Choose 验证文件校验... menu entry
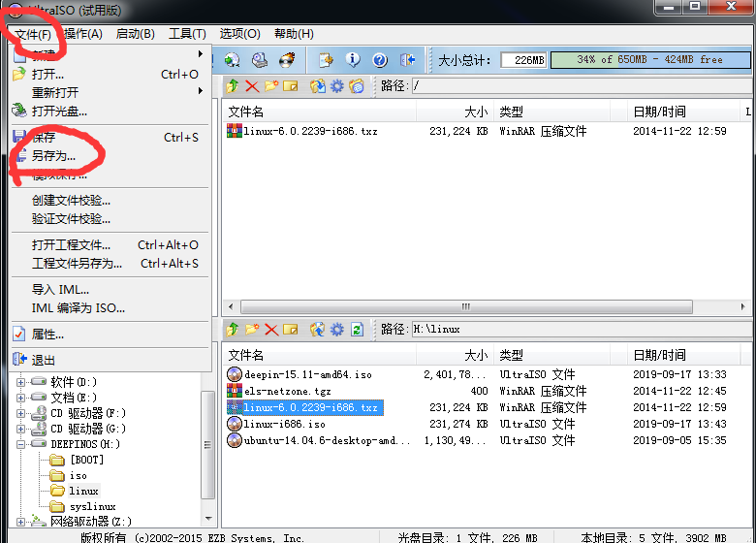Image resolution: width=756 pixels, height=543 pixels. [110, 218]
